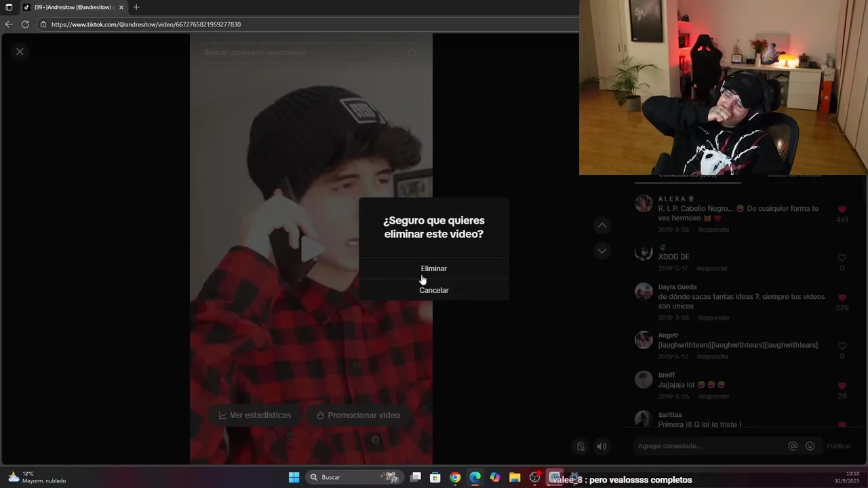Click the like count 461

point(842,220)
